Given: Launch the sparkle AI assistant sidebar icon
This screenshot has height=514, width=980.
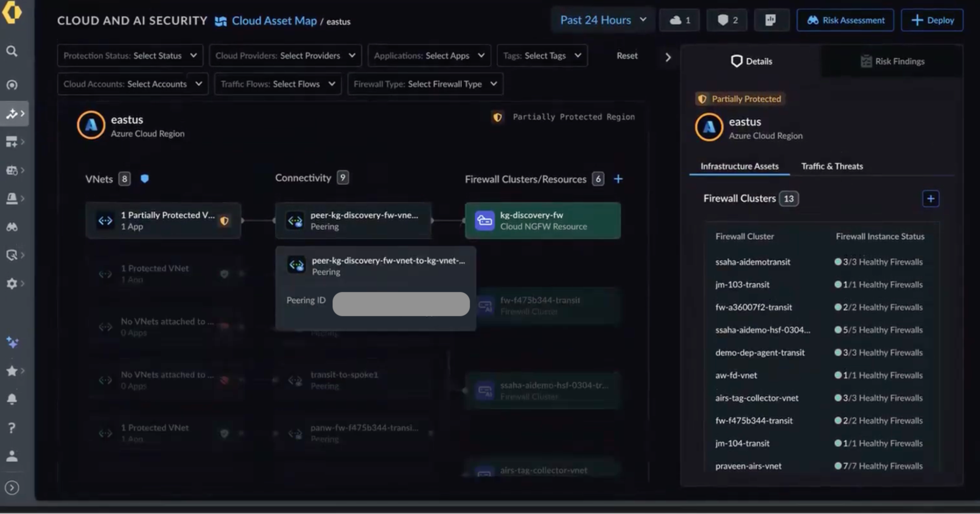Looking at the screenshot, I should tap(12, 342).
